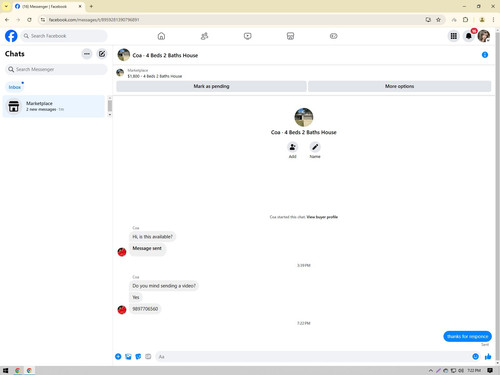Click More options button
This screenshot has width=500, height=375.
[x=399, y=86]
